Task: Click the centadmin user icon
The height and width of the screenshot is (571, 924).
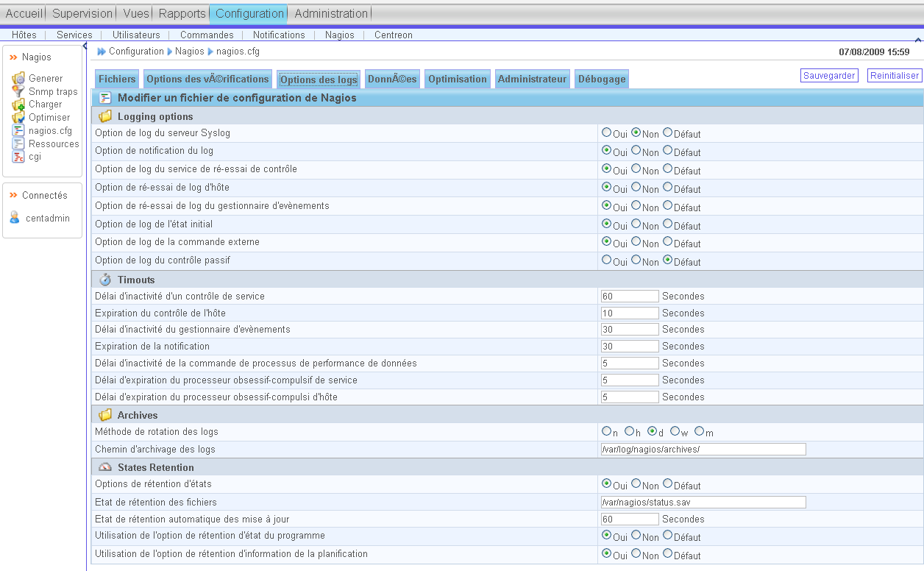Action: click(15, 218)
